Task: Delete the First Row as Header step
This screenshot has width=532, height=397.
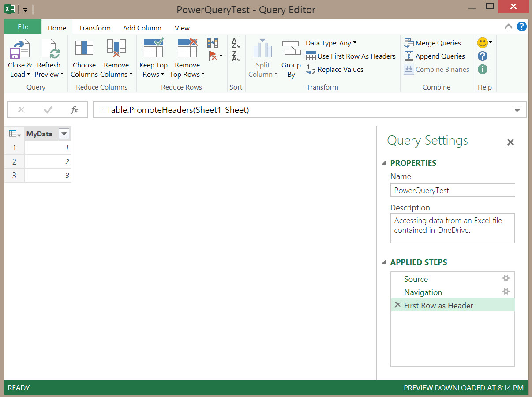Action: (x=397, y=305)
